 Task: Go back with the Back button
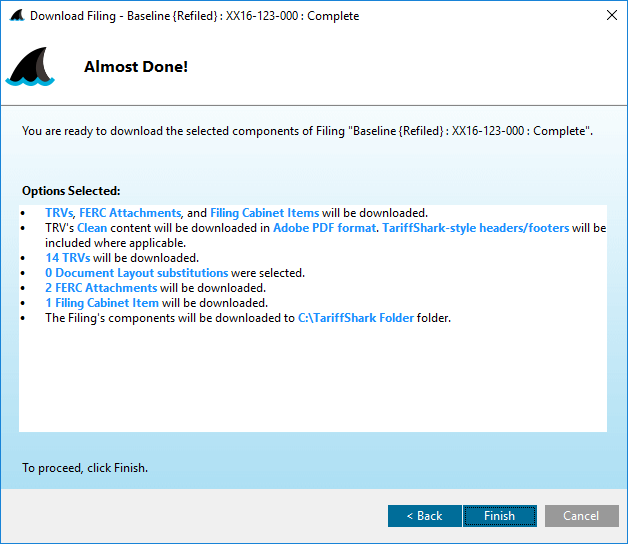(425, 516)
